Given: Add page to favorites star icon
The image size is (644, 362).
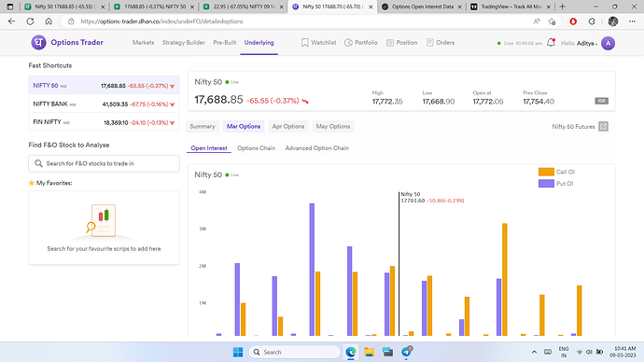Looking at the screenshot, I should (x=552, y=21).
